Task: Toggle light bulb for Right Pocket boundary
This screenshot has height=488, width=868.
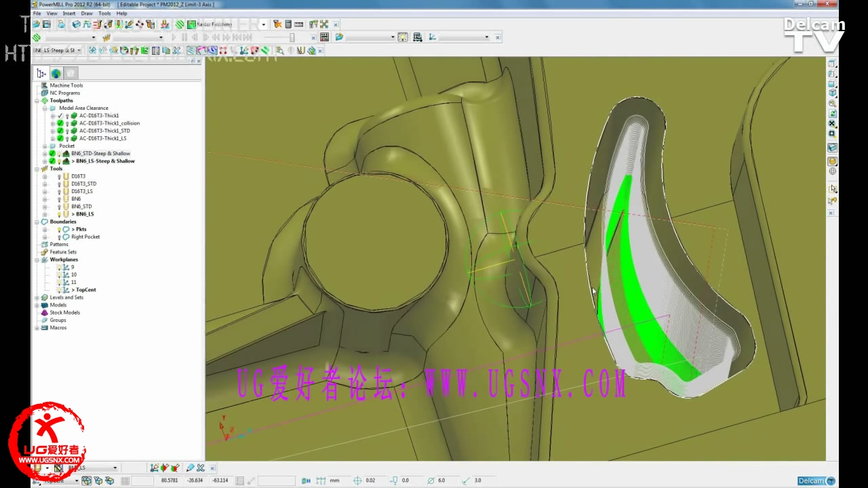Action: pyautogui.click(x=59, y=237)
